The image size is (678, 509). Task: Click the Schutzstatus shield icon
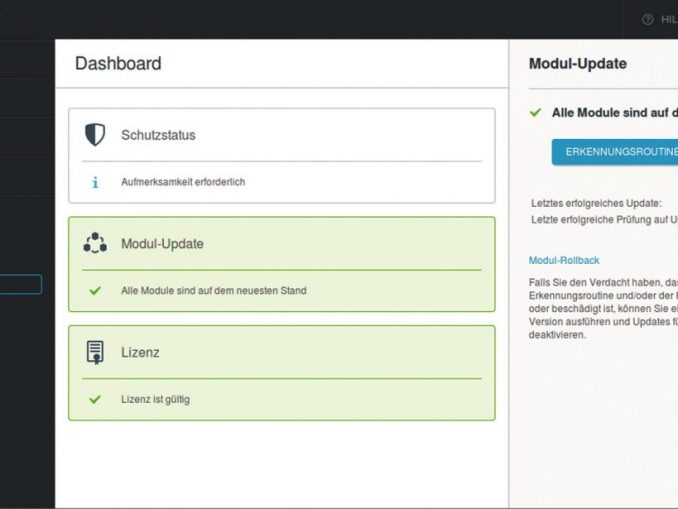95,134
